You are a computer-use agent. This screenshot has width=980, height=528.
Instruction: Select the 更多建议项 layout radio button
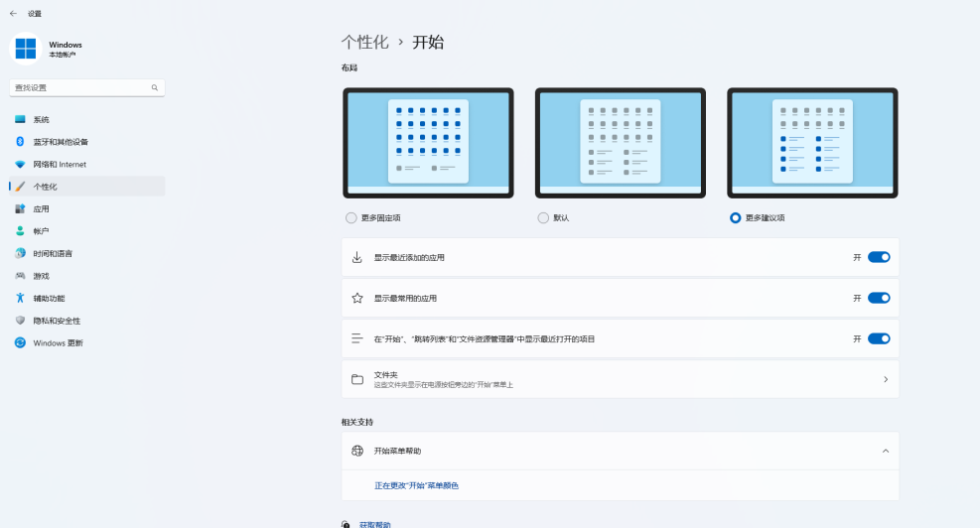(736, 217)
